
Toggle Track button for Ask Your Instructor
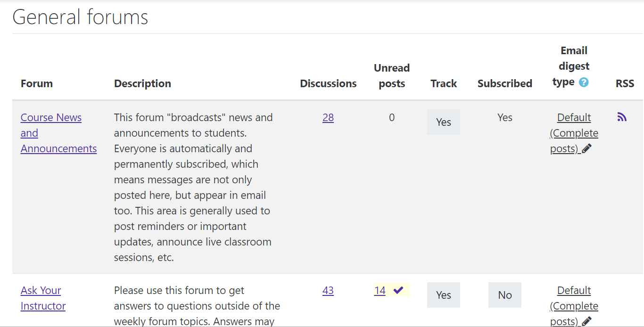pyautogui.click(x=443, y=295)
